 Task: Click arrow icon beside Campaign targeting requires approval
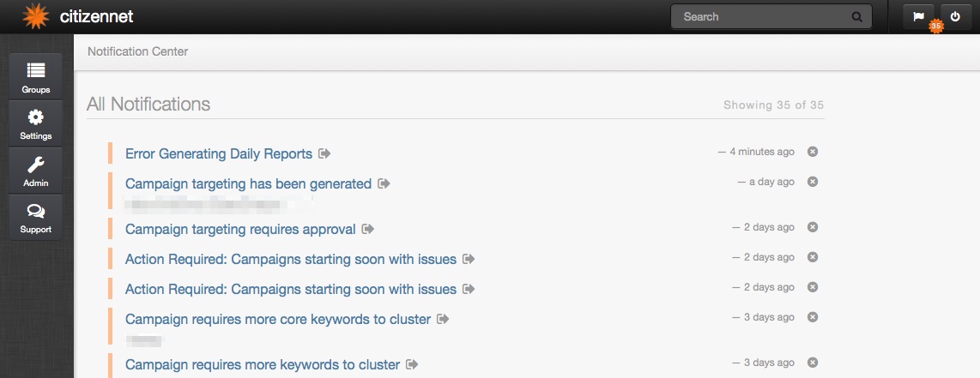[368, 229]
